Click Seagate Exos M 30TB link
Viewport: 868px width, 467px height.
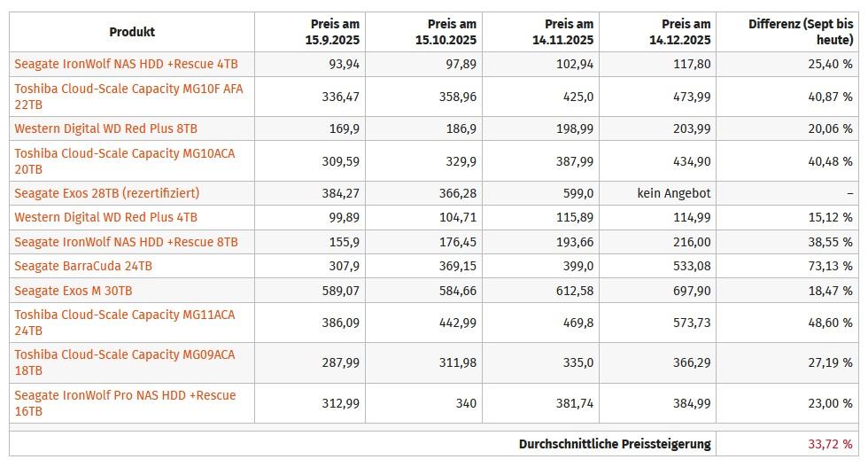[x=74, y=291]
